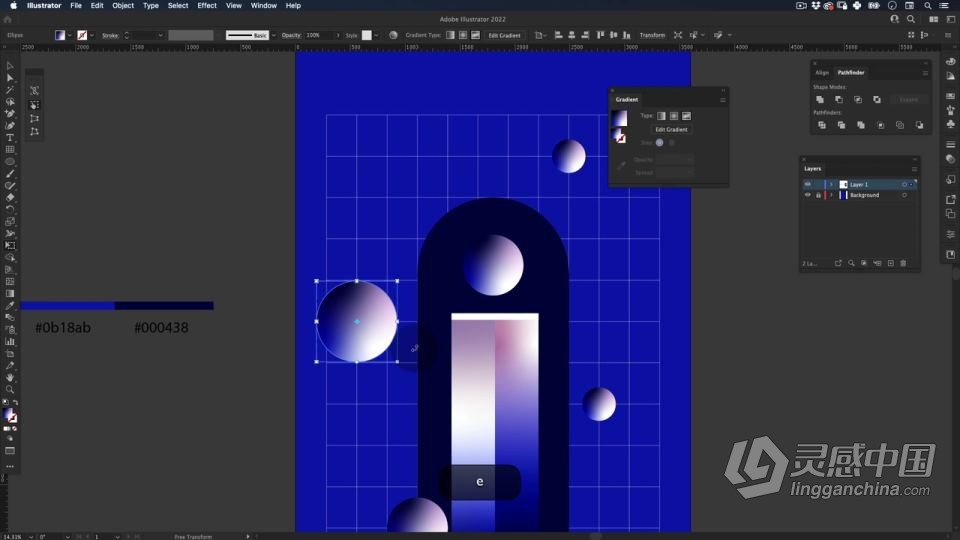Select the Type tool in toolbar
This screenshot has width=960, height=540.
[x=10, y=138]
